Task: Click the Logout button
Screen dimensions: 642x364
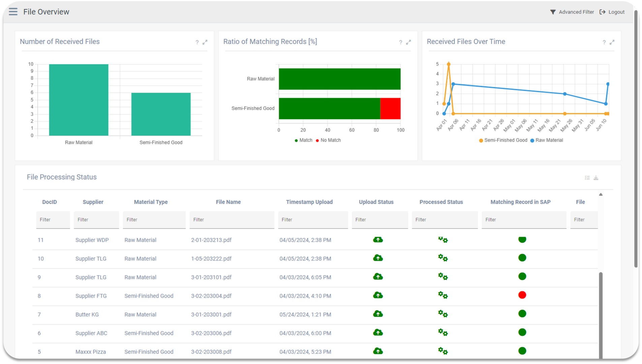Action: tap(612, 12)
